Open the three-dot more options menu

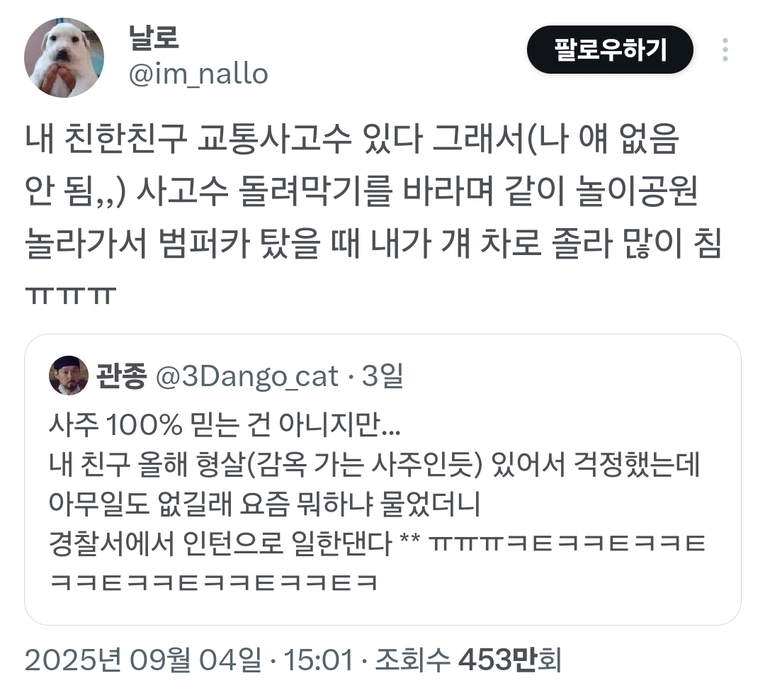(x=725, y=50)
